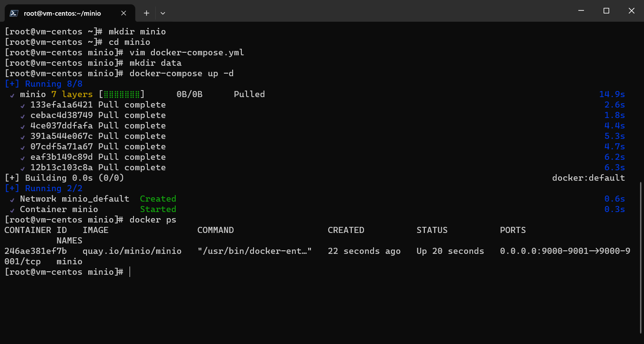Viewport: 644px width, 344px height.
Task: Click the 'NAMES' column header
Action: [x=70, y=241]
